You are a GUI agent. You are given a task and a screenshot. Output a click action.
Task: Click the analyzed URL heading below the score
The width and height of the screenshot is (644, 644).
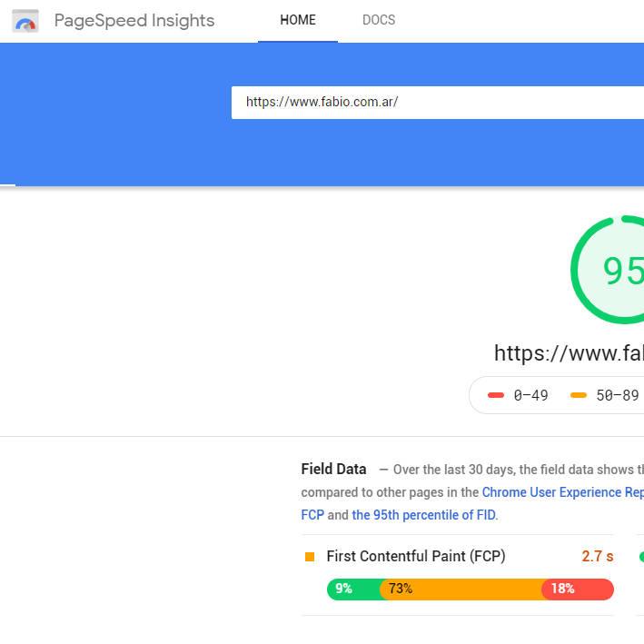569,352
